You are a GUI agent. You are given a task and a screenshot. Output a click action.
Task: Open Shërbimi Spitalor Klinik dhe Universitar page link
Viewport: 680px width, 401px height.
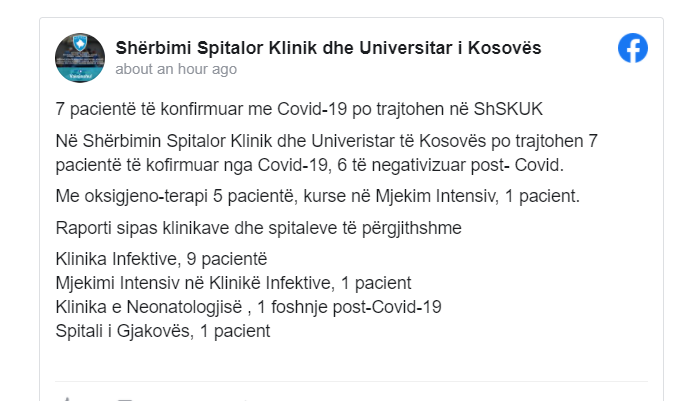coord(328,48)
